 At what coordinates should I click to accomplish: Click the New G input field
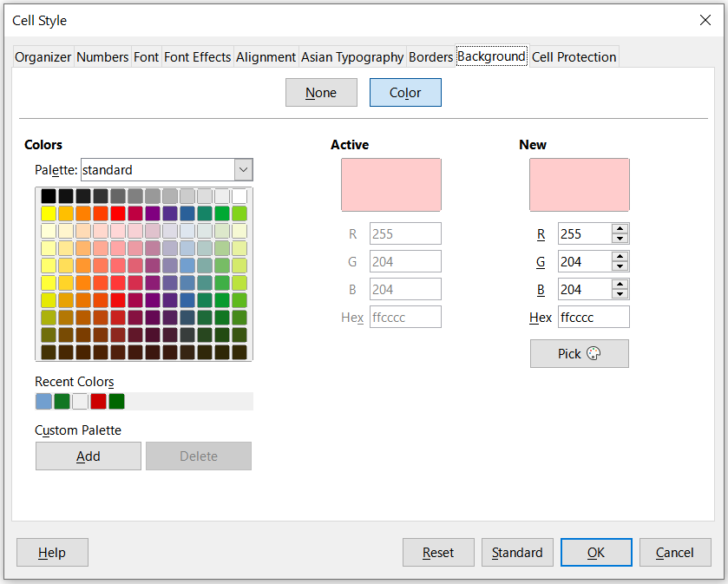(x=585, y=261)
